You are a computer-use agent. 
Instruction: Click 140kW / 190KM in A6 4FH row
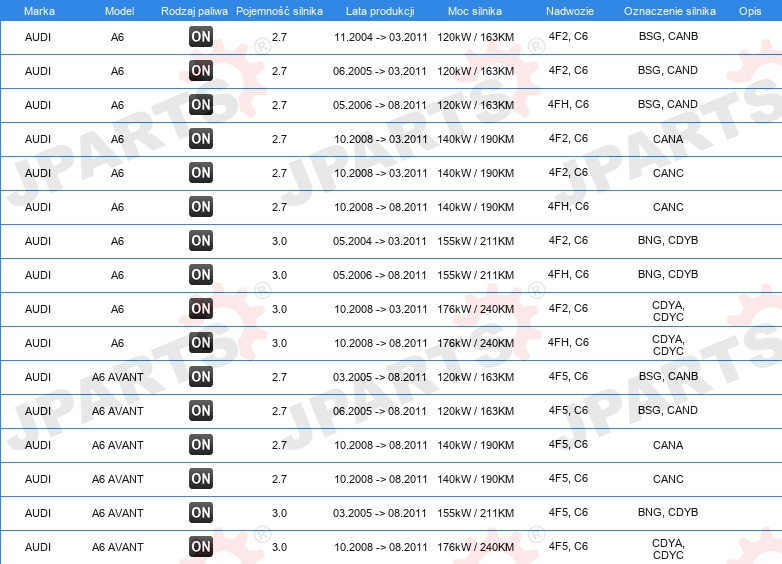coord(475,207)
